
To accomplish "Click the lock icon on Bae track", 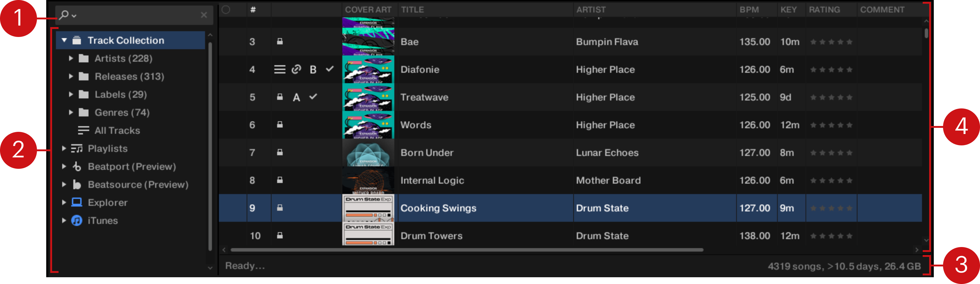I will tap(280, 42).
